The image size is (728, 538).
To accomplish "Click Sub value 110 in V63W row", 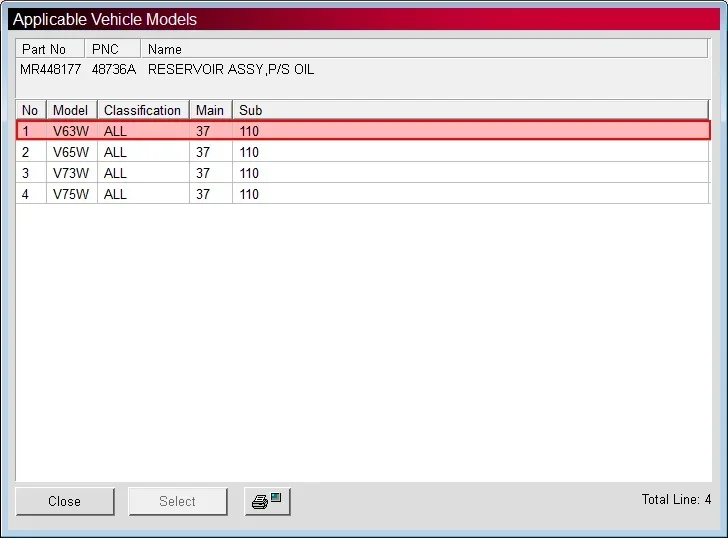I will point(249,131).
